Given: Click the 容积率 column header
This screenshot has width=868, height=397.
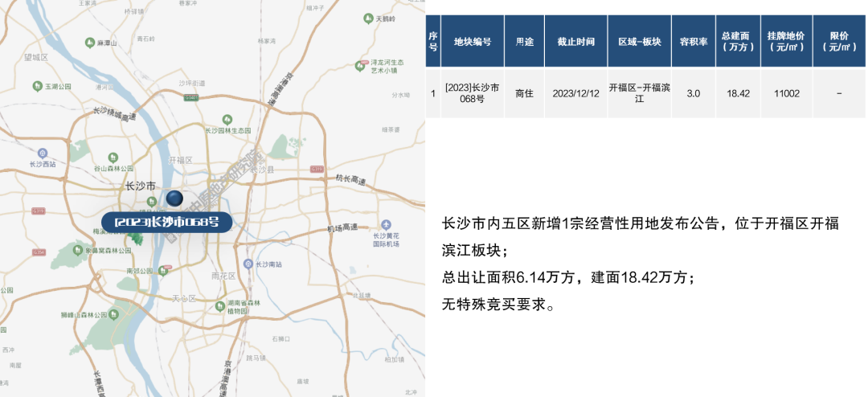Looking at the screenshot, I should [694, 42].
